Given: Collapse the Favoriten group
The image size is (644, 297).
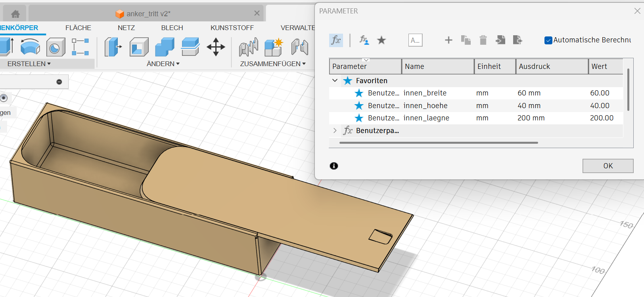Looking at the screenshot, I should pyautogui.click(x=335, y=80).
